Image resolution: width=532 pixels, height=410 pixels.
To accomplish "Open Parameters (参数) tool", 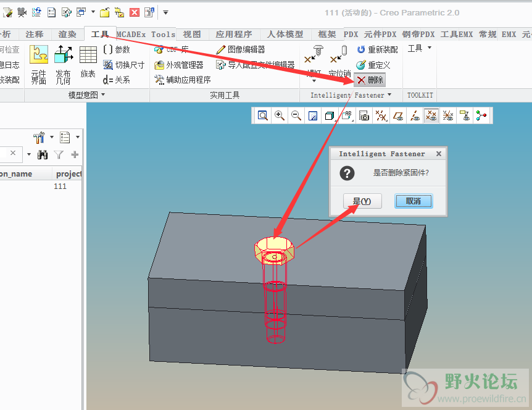I will tap(117, 49).
